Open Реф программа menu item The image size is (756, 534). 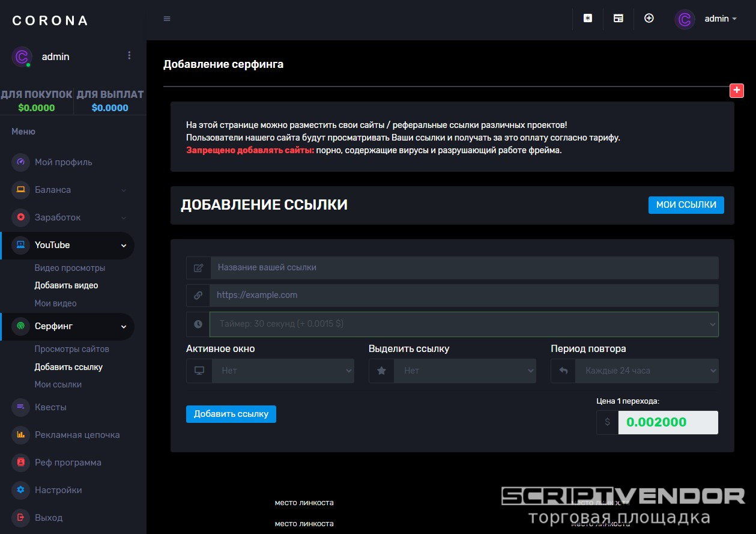(x=68, y=463)
